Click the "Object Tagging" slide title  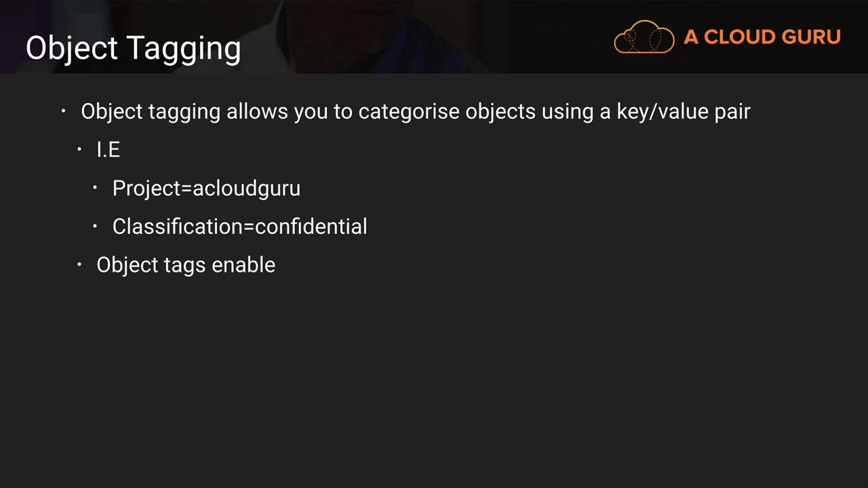tap(133, 48)
